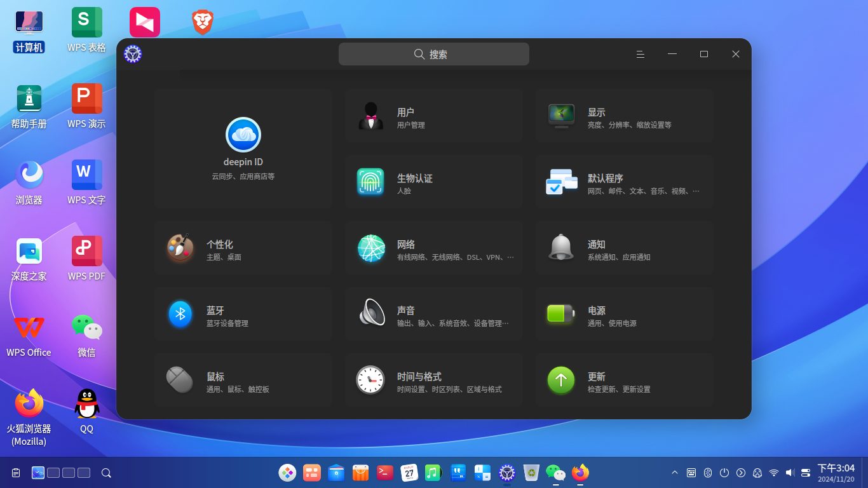Open the 蓝牙 Bluetooth settings
Viewport: 868px width, 488px height.
tap(243, 314)
